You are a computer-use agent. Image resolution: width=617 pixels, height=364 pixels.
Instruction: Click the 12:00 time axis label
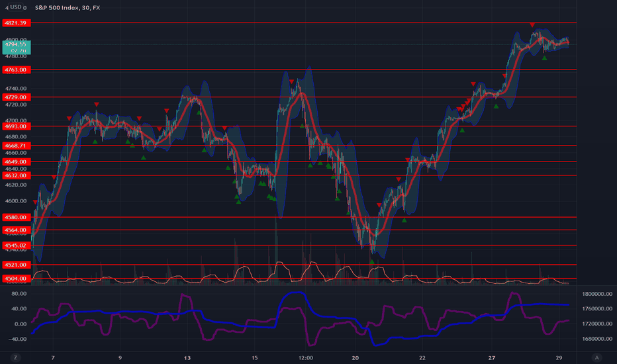tap(306, 357)
